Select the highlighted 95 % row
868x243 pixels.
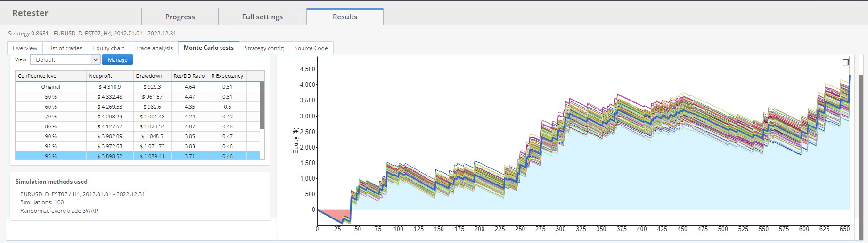tap(138, 156)
